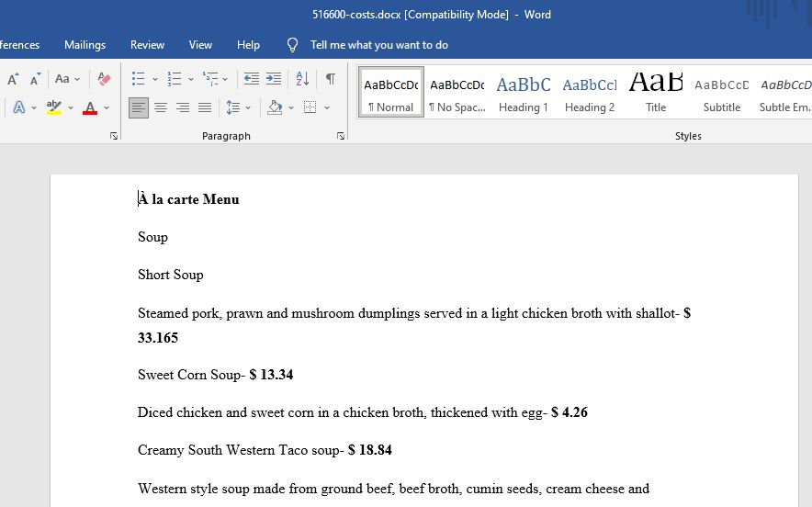The width and height of the screenshot is (812, 507).
Task: Click the 'Short Soup' line
Action: click(x=170, y=275)
